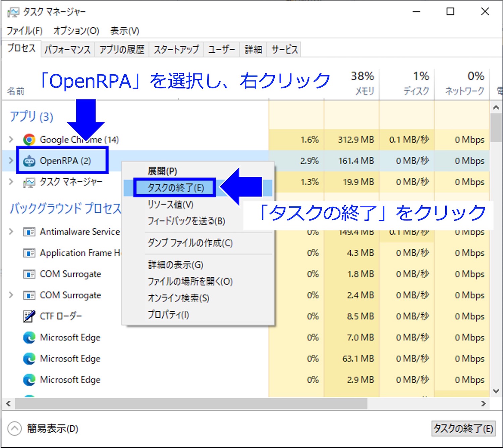Click the CTF ローダー pen icon
Viewport: 503px width, 448px height.
(x=29, y=316)
